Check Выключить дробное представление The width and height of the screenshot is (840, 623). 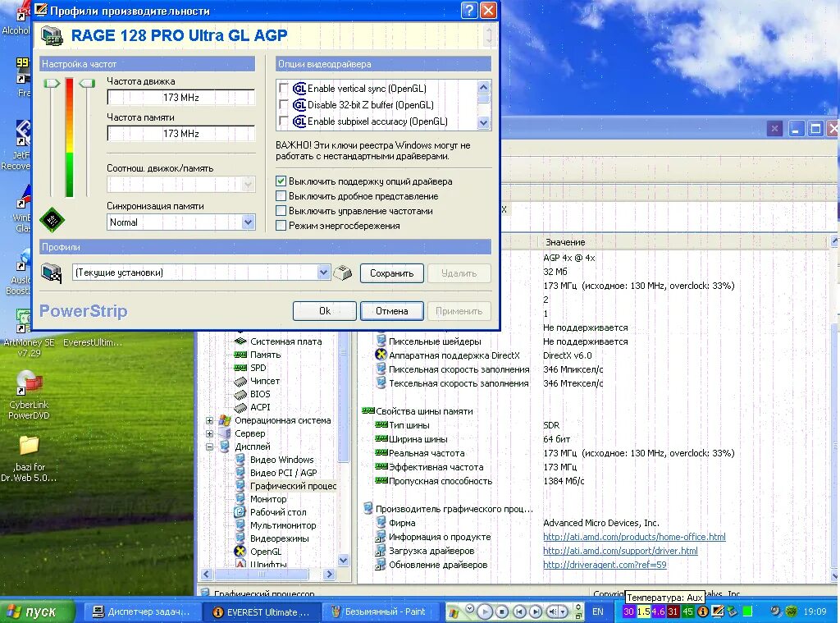coord(281,196)
